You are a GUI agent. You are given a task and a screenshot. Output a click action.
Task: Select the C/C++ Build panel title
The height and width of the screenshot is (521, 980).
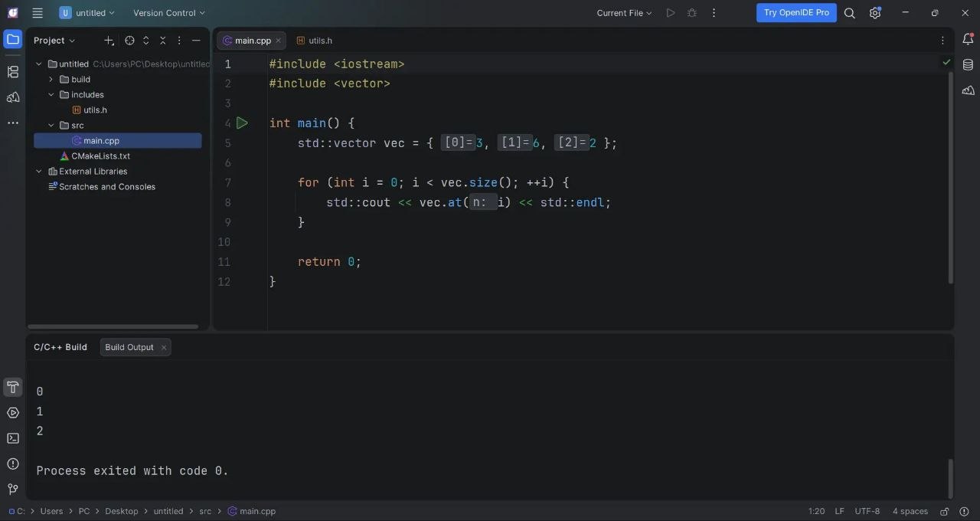coord(60,347)
